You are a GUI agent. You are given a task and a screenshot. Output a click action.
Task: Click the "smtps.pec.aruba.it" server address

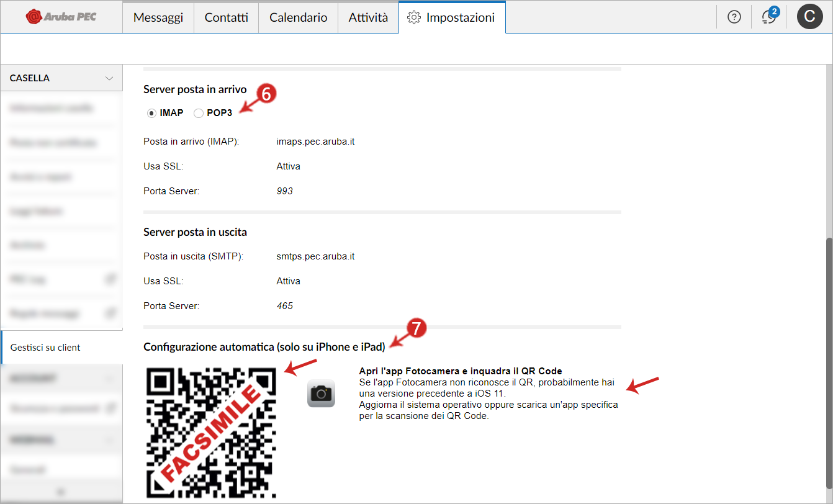point(315,256)
